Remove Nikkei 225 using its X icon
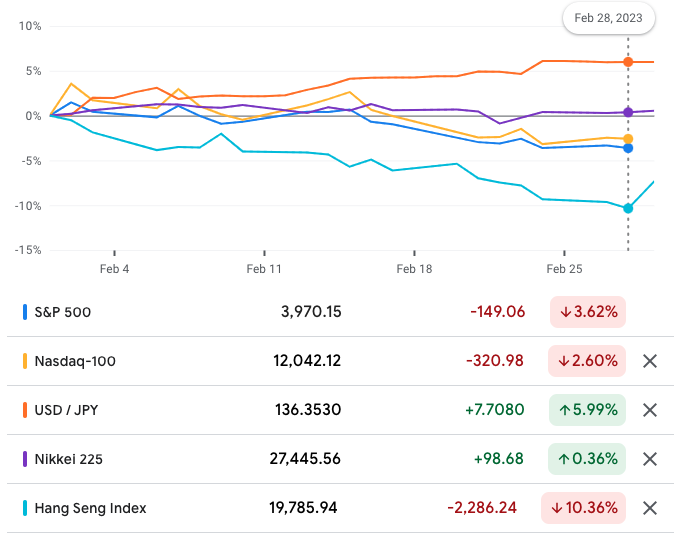The width and height of the screenshot is (683, 539). (x=649, y=459)
